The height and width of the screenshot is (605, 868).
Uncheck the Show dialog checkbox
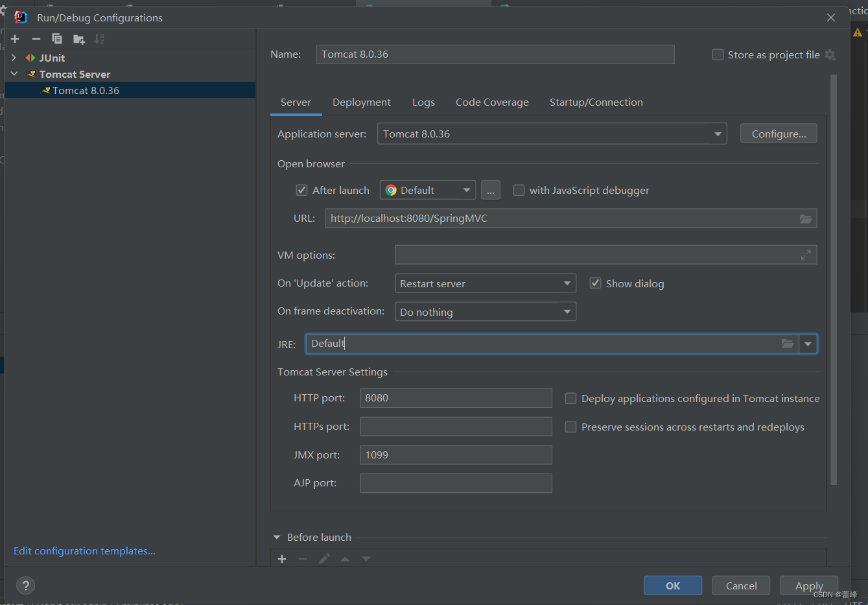(595, 283)
